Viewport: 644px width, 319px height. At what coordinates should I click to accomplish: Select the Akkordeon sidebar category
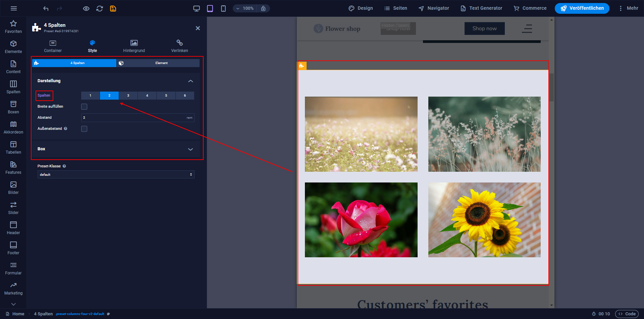point(13,127)
